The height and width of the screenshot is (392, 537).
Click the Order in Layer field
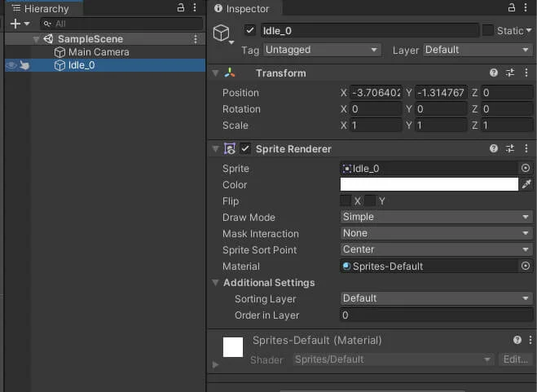pyautogui.click(x=436, y=315)
